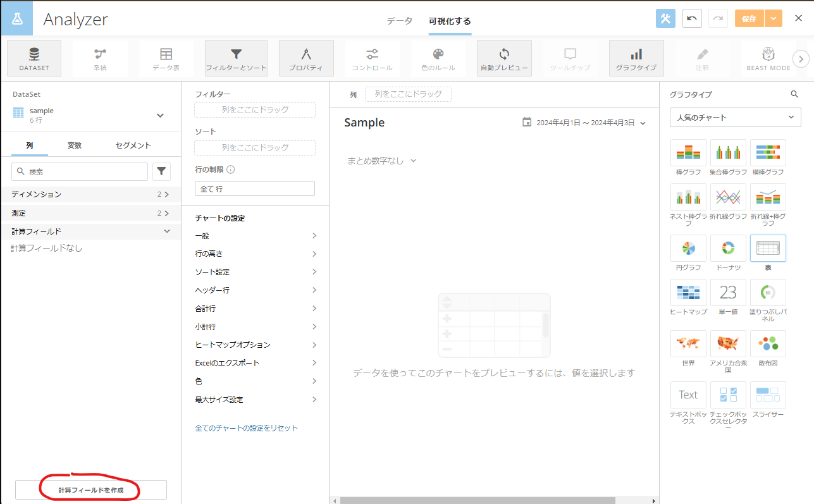The image size is (814, 504).
Task: Open the 人気のチャート dropdown
Action: [x=735, y=117]
